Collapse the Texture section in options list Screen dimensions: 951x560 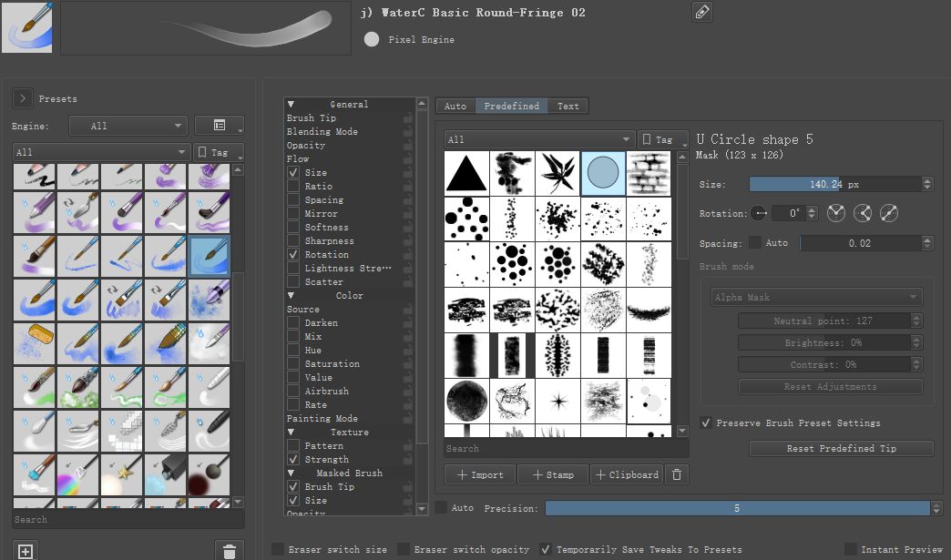tap(291, 432)
